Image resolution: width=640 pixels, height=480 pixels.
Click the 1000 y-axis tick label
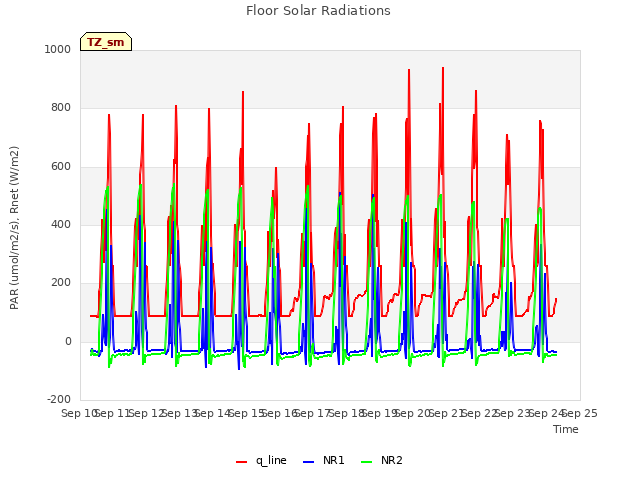58,49
